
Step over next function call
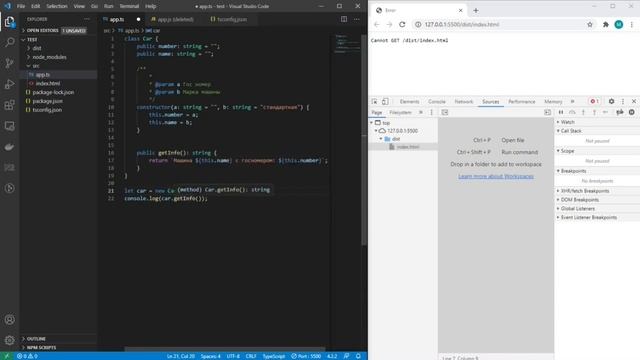coord(572,112)
